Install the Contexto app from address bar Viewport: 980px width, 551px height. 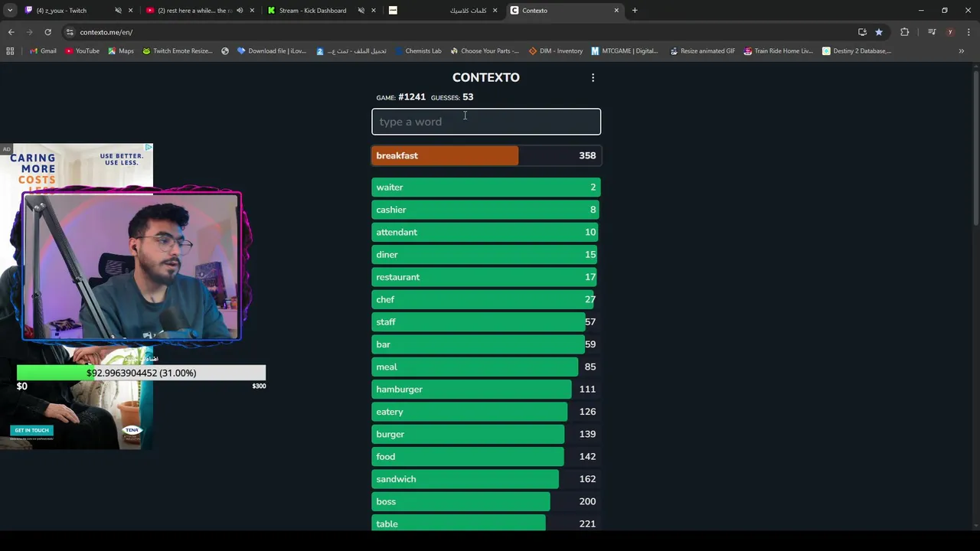(x=862, y=32)
